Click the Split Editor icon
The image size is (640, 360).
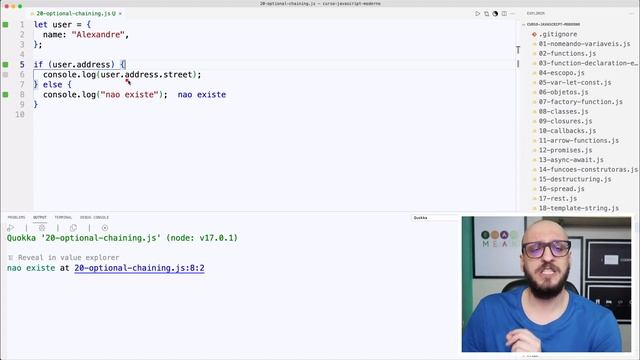tap(504, 13)
